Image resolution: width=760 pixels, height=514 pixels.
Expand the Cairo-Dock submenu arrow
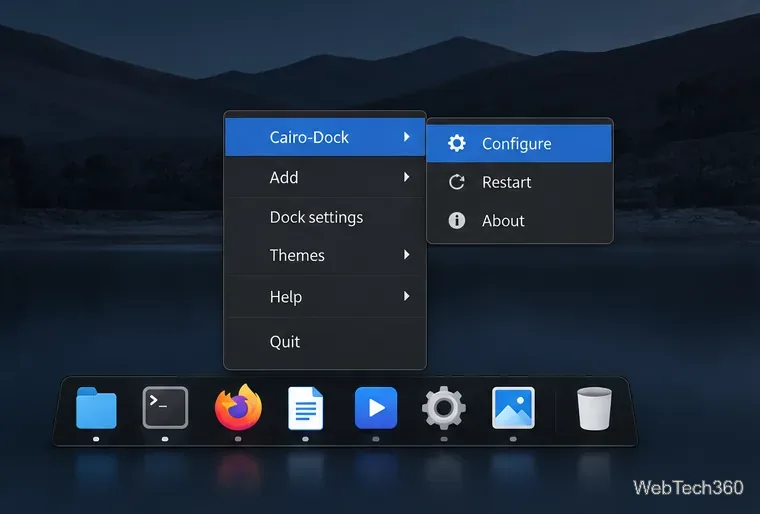[x=407, y=137]
